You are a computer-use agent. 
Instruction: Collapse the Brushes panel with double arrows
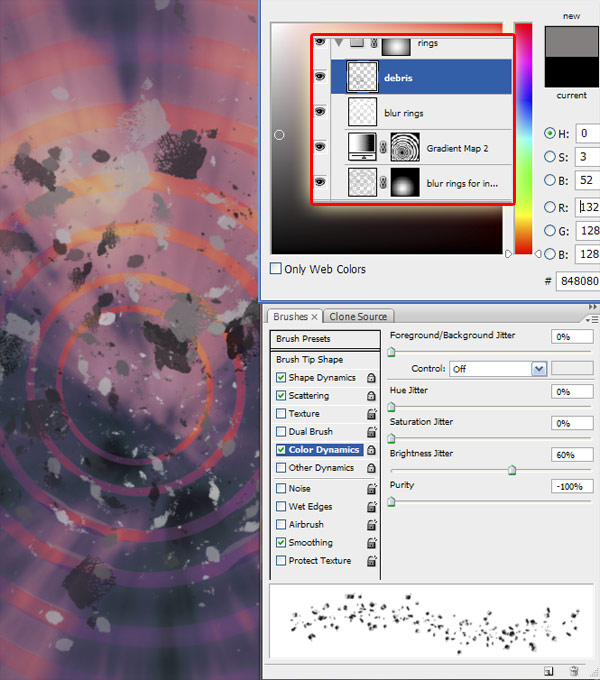point(592,307)
